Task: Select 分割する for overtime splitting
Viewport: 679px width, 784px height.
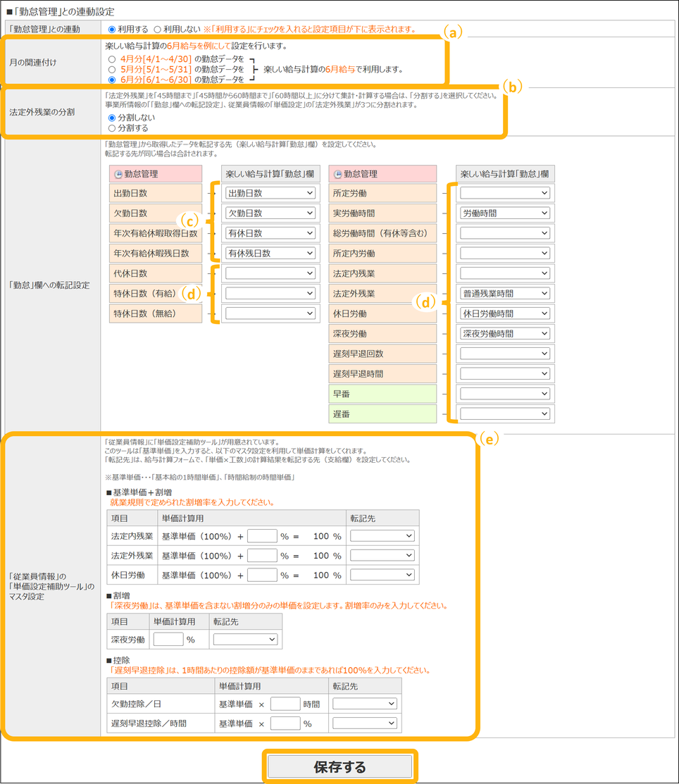Action: (112, 128)
